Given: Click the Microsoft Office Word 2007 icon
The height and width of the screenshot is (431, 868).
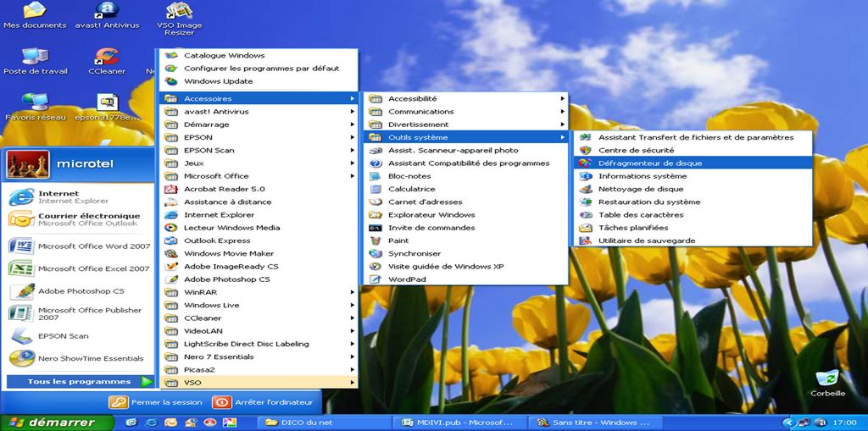Looking at the screenshot, I should (21, 246).
